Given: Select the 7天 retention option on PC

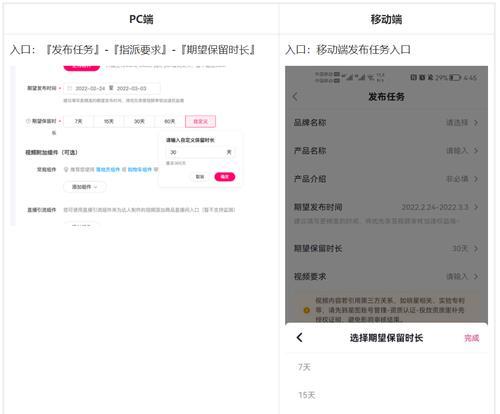Looking at the screenshot, I should point(79,121).
